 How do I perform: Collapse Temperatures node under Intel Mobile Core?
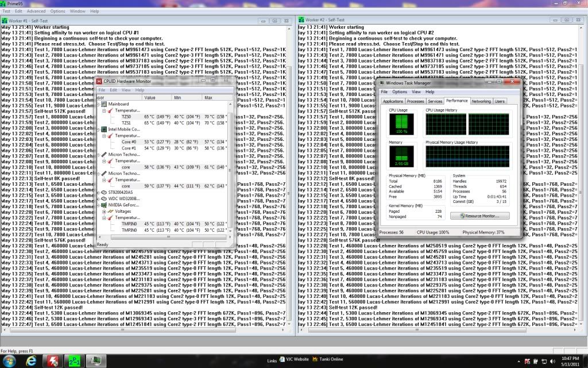[x=105, y=136]
